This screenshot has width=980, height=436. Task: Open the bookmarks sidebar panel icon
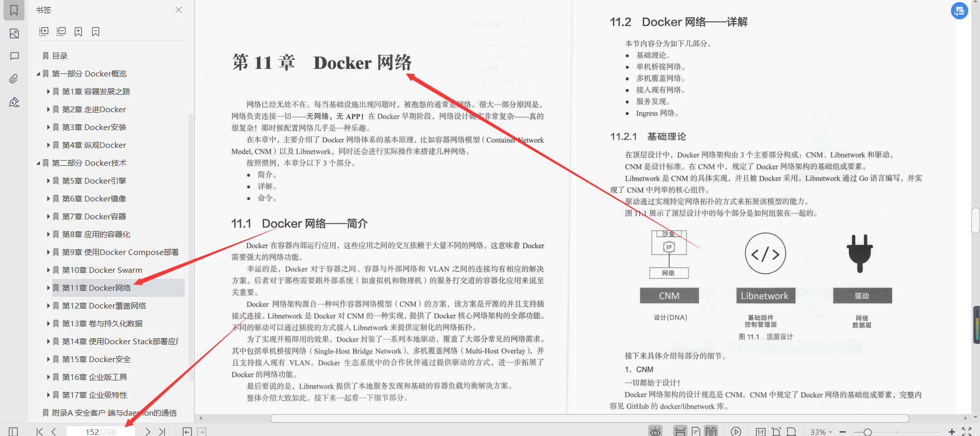14,10
